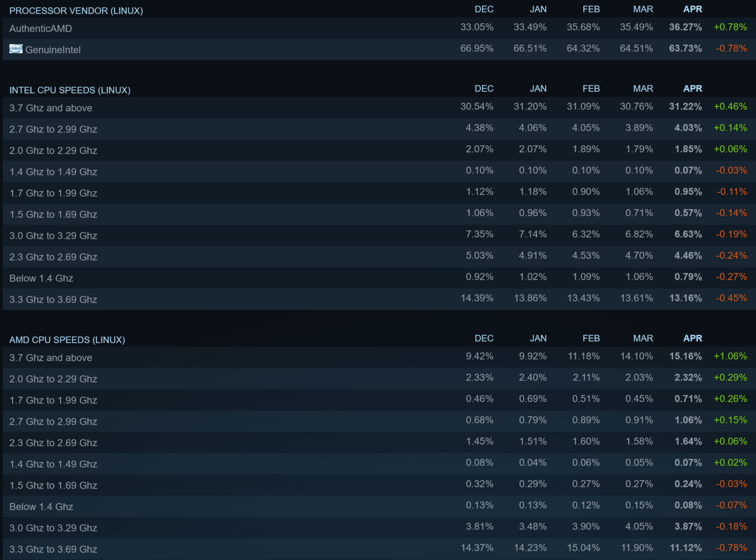The image size is (756, 560).
Task: Click the -0.45% change in Intel speeds
Action: click(731, 298)
